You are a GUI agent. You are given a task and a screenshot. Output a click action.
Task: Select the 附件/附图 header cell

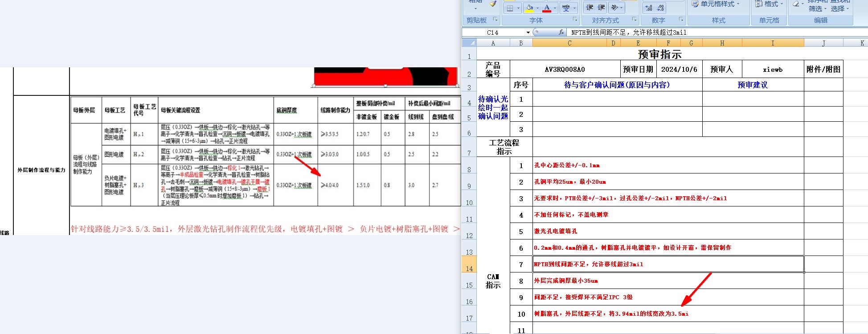point(823,69)
